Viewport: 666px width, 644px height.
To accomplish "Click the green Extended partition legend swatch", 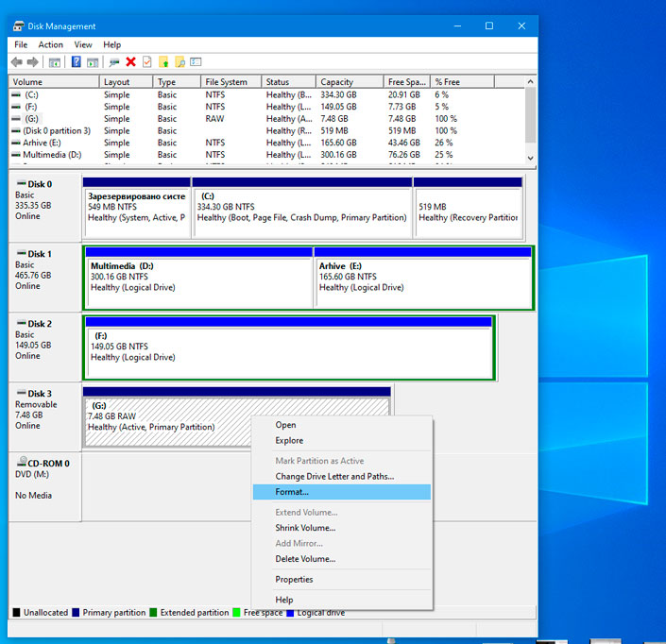I will [x=153, y=612].
